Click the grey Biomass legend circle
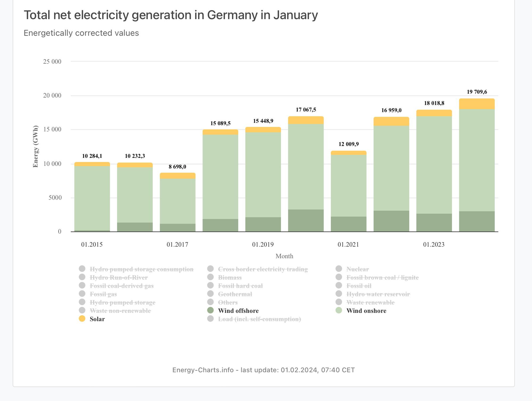Screen dimensions: 532x401 210,277
